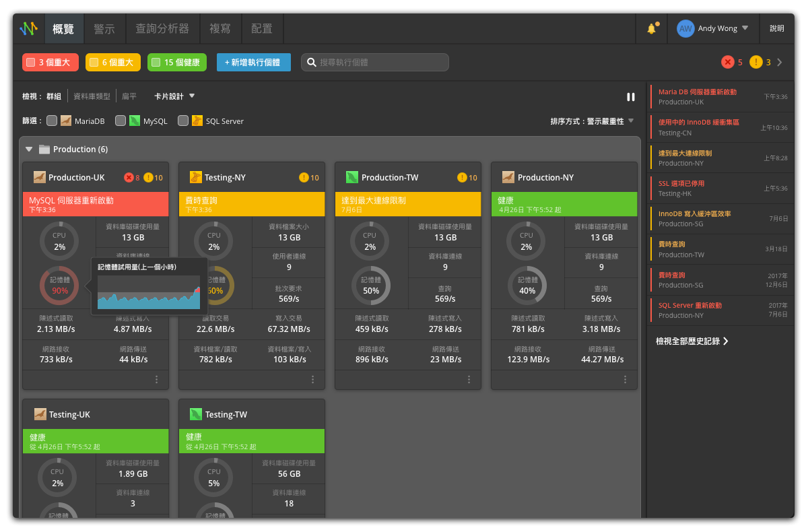Click the 40% memory gauge on Production-NY
The height and width of the screenshot is (532, 808).
[527, 286]
